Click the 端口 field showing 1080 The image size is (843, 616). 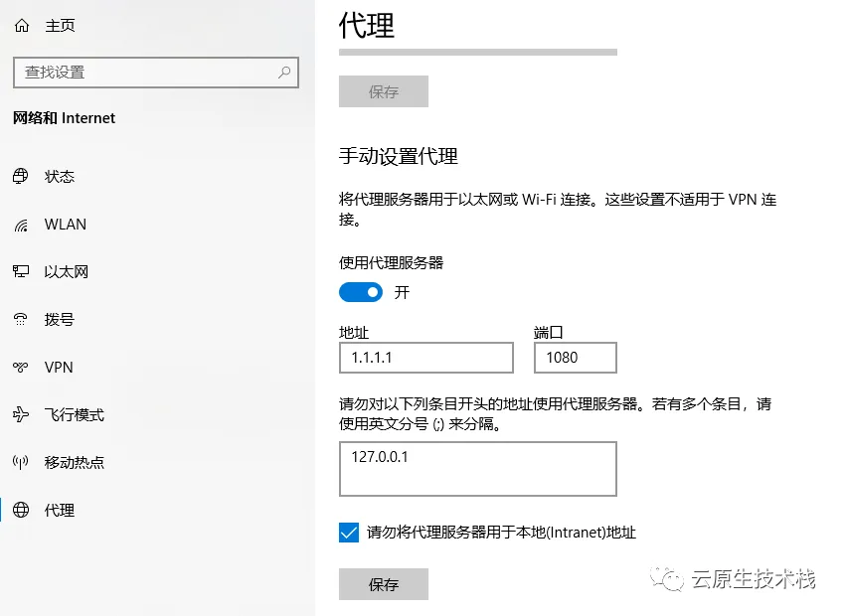click(576, 358)
